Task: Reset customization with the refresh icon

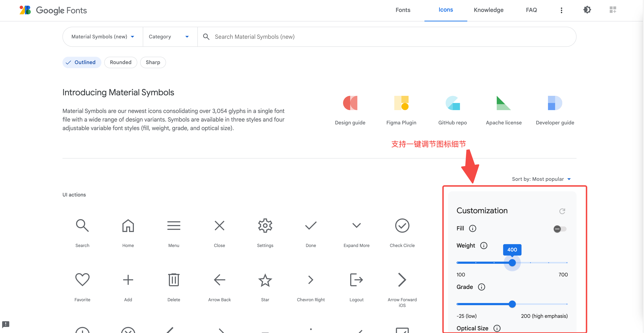Action: (x=562, y=211)
